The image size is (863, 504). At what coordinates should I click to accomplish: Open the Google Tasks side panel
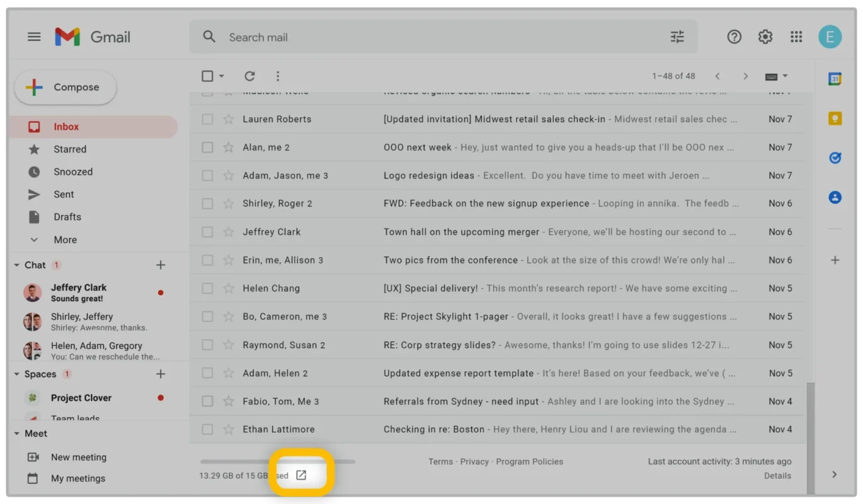click(835, 158)
